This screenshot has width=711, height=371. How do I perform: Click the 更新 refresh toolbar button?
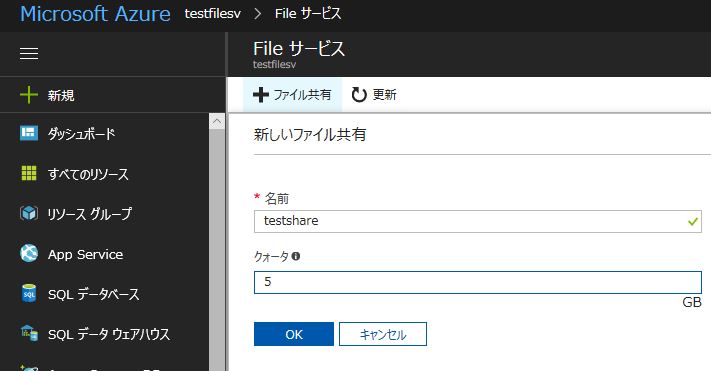click(374, 94)
